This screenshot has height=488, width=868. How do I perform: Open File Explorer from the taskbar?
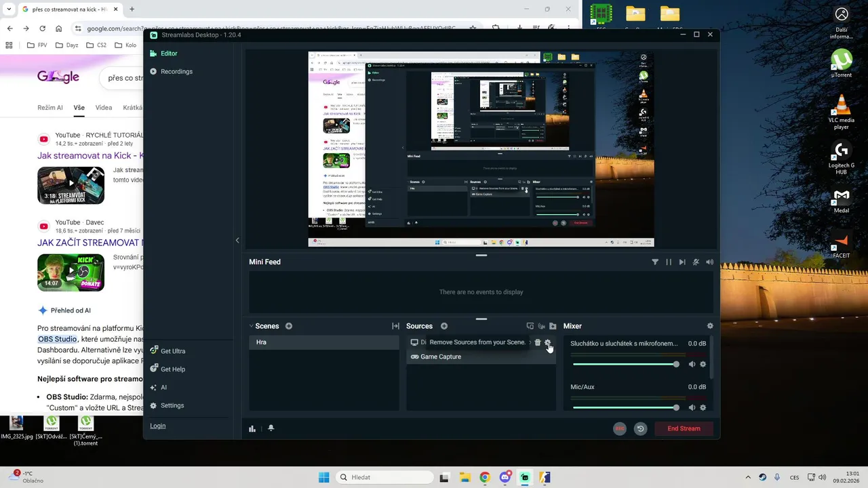pyautogui.click(x=464, y=477)
